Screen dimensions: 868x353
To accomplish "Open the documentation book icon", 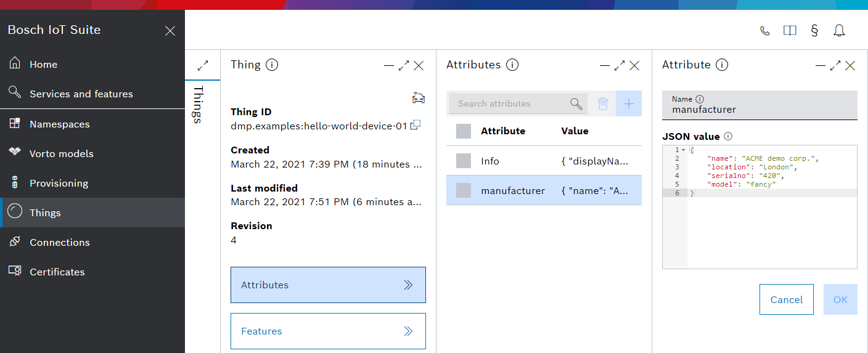I will (x=790, y=31).
